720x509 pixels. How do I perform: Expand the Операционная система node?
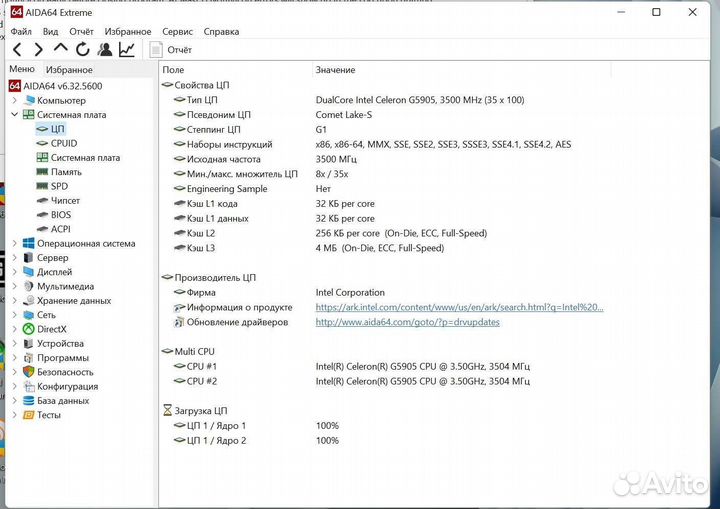pyautogui.click(x=14, y=243)
